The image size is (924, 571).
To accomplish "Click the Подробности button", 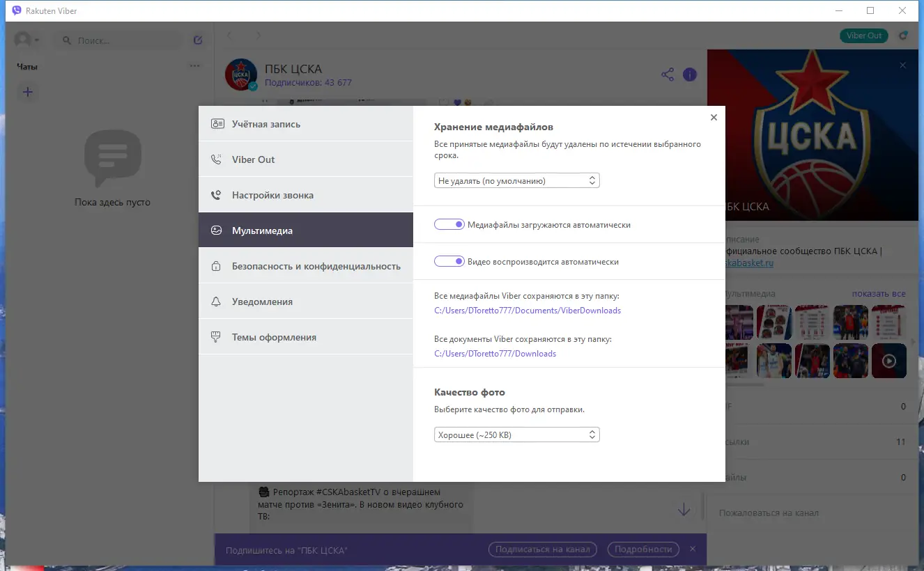I will tap(643, 549).
